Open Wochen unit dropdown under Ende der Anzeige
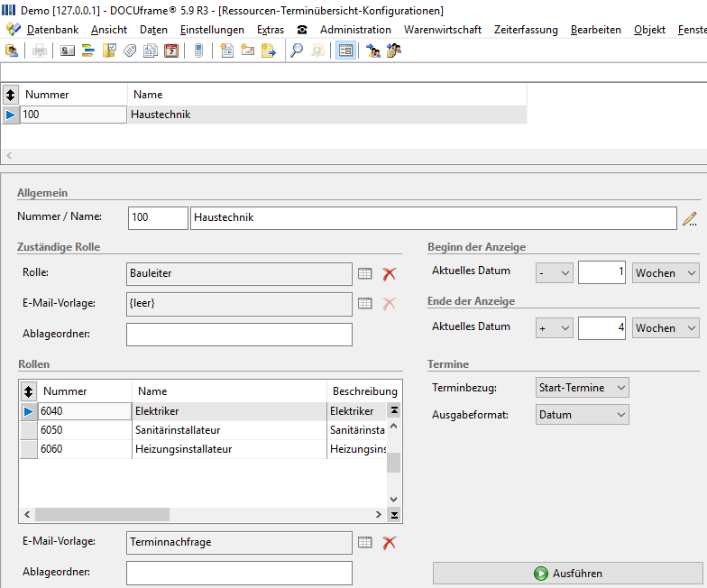This screenshot has width=707, height=588. tap(666, 328)
